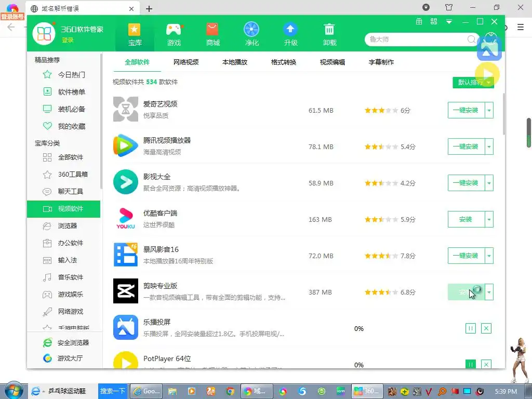Click the 影视大全 app icon
Screen dimensions: 532x399
[126, 182]
